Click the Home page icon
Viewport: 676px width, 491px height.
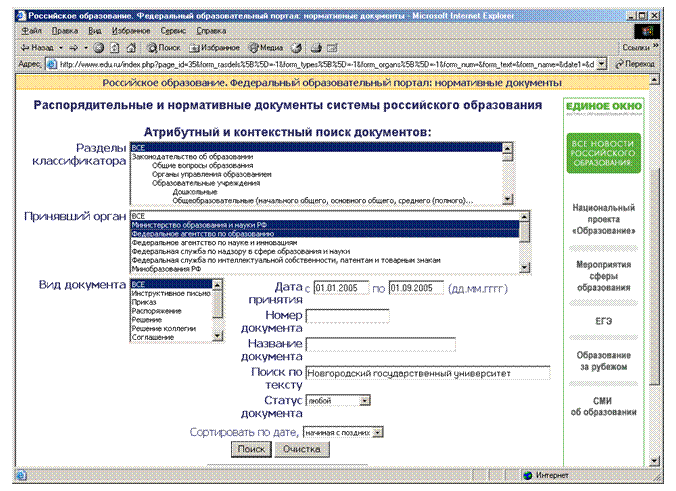(131, 48)
